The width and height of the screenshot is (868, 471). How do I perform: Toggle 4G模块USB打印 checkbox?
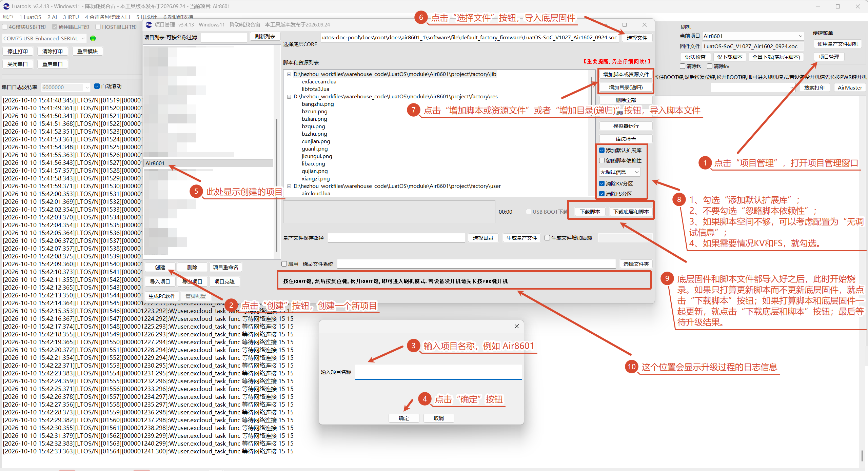click(5, 27)
